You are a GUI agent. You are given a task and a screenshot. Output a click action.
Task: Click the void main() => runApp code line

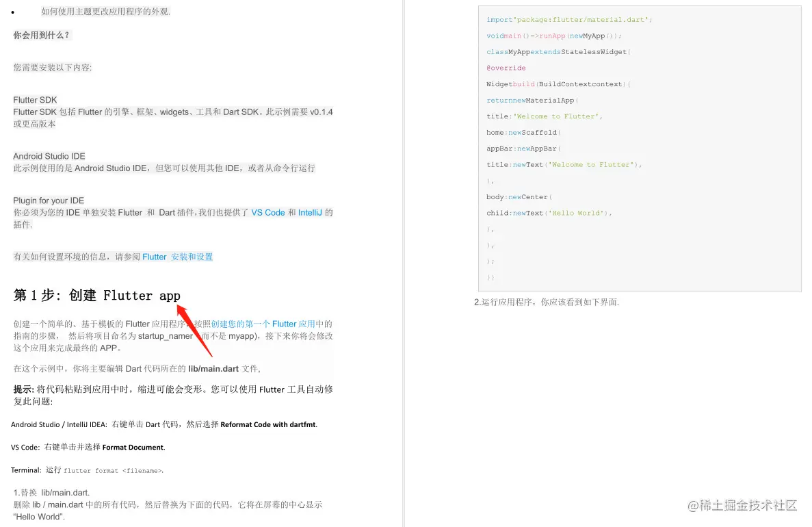click(x=553, y=36)
